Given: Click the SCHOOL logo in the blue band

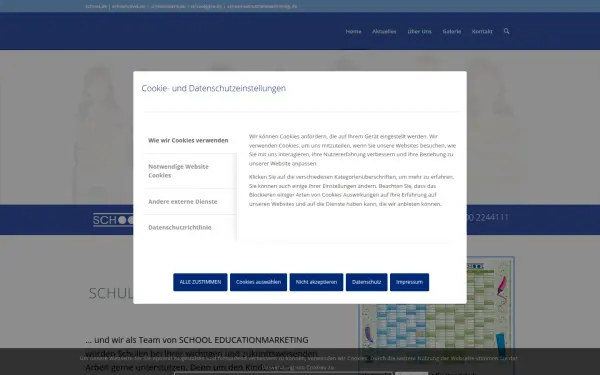Looking at the screenshot, I should [x=113, y=220].
